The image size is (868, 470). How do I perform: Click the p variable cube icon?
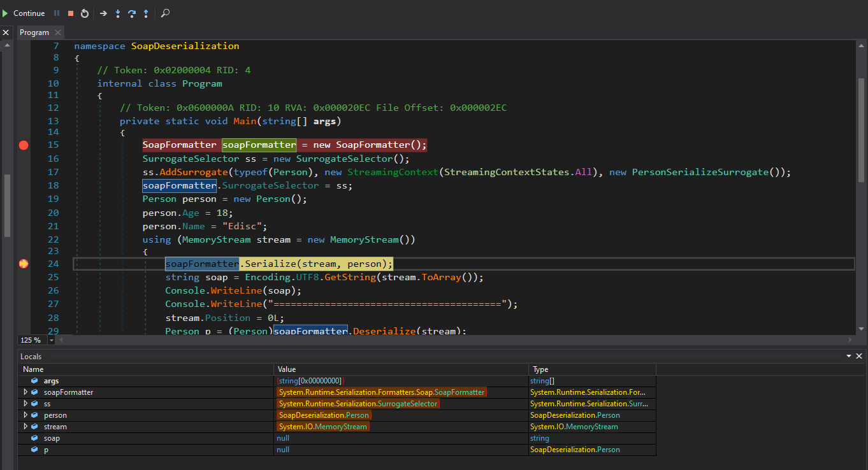[x=35, y=450]
